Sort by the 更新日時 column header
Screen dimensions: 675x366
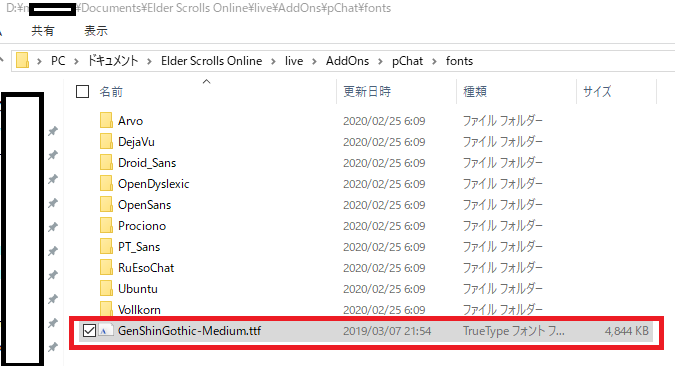(367, 91)
